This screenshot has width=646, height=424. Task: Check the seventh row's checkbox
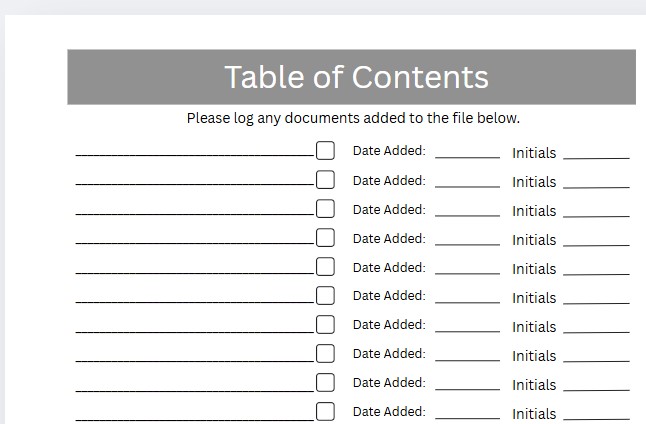tap(325, 325)
